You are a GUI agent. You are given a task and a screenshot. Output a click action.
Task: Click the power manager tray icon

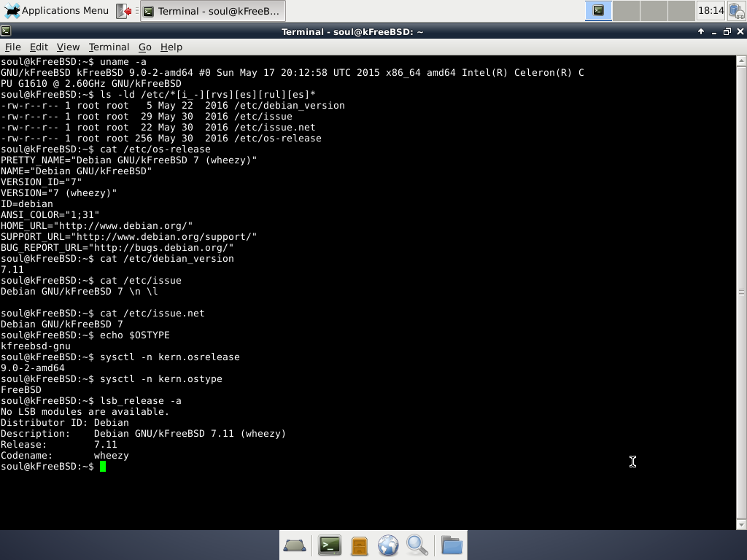point(737,10)
